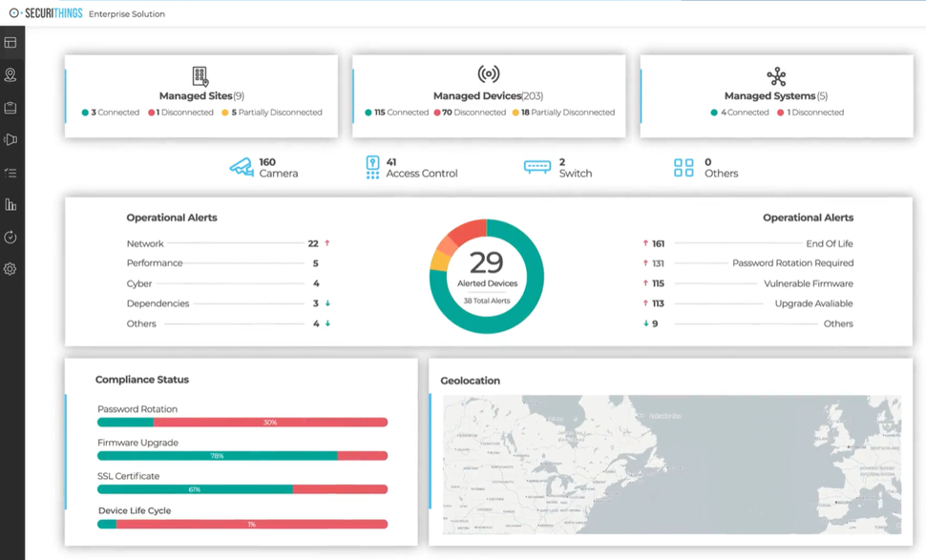The image size is (926, 560).
Task: Click the green down arrow beside Dependencies
Action: pyautogui.click(x=327, y=303)
